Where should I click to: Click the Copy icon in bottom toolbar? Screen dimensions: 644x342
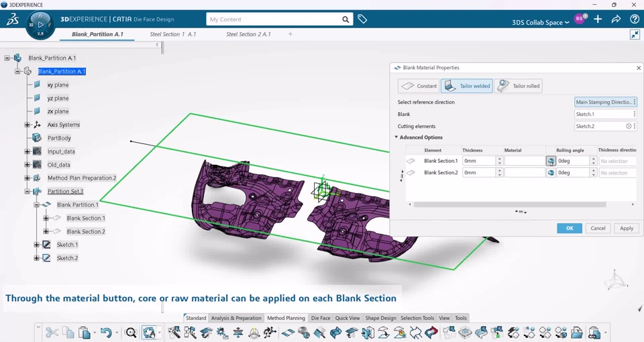tap(68, 332)
